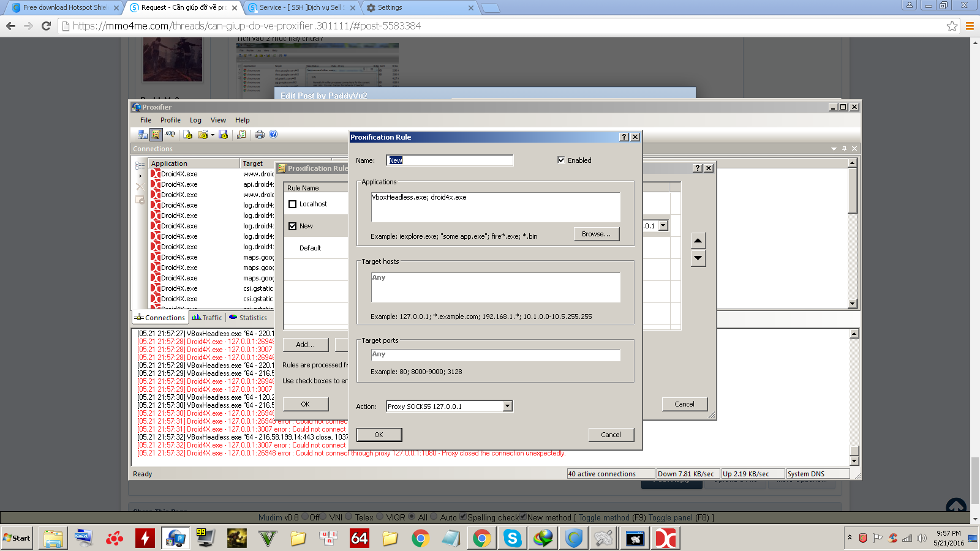This screenshot has width=980, height=551.
Task: Uncheck the New rule checkbox
Action: (x=293, y=227)
